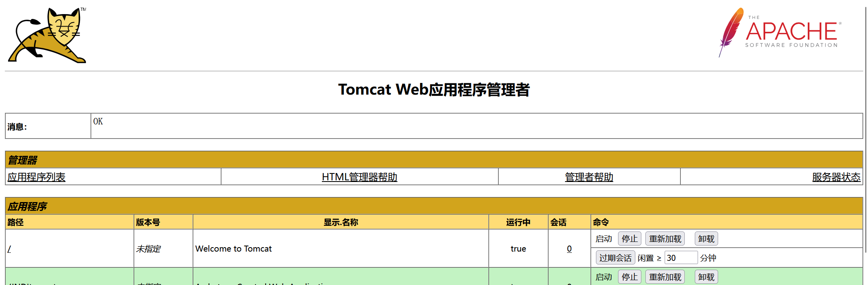Click the 过期会话 button
Viewport: 868px width, 285px height.
[615, 258]
